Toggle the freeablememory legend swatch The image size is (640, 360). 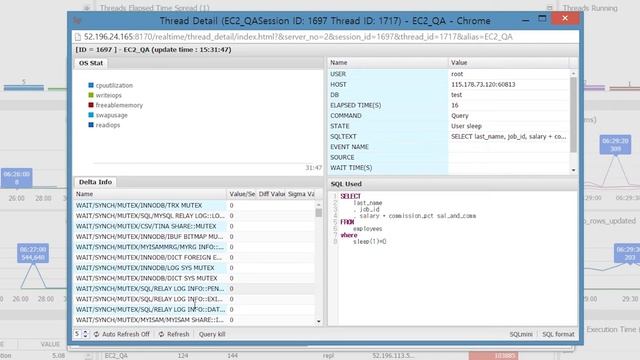coord(91,105)
